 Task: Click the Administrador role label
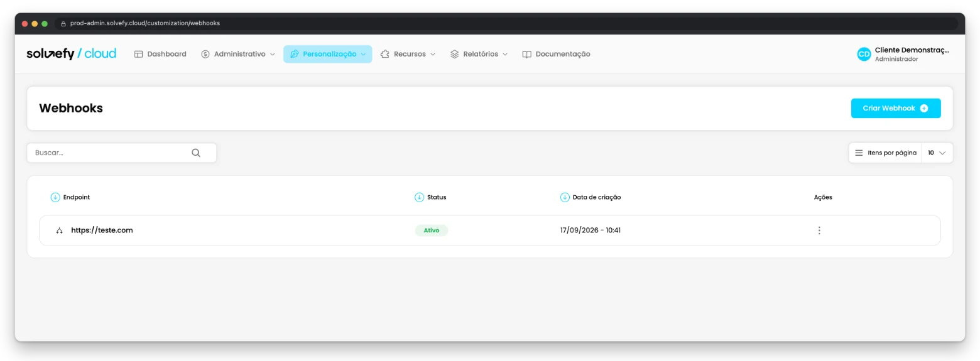coord(896,59)
